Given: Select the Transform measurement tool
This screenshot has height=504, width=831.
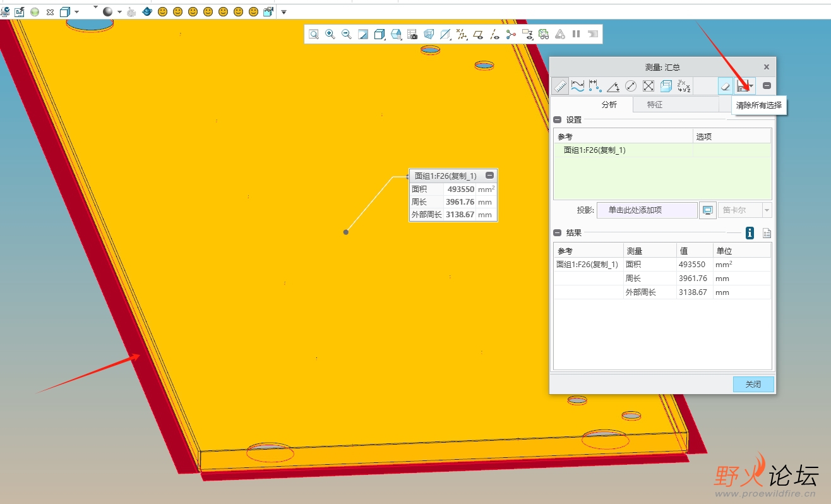Looking at the screenshot, I should 683,86.
